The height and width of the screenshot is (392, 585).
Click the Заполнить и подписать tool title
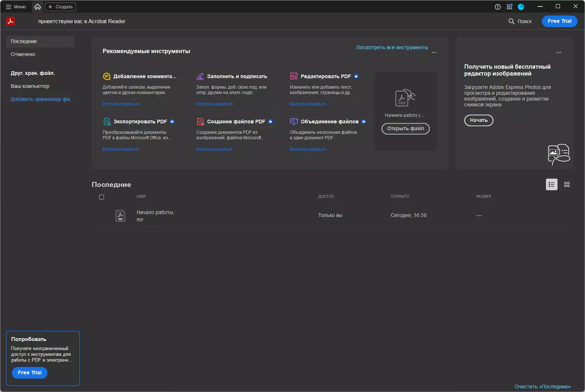pos(237,76)
